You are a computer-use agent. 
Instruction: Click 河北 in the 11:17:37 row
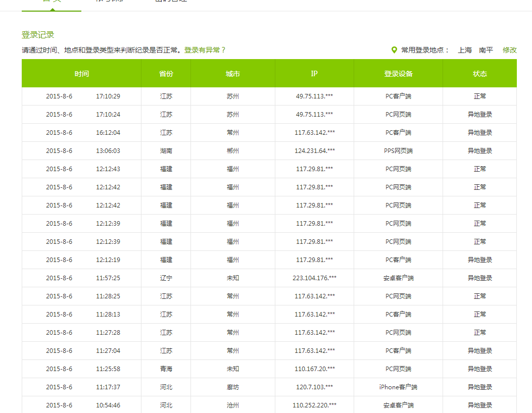tap(166, 387)
